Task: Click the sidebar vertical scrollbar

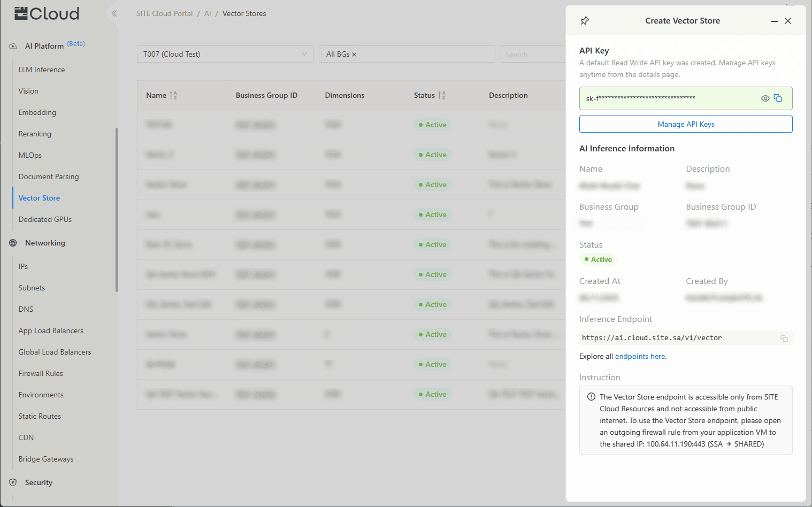Action: [116, 209]
